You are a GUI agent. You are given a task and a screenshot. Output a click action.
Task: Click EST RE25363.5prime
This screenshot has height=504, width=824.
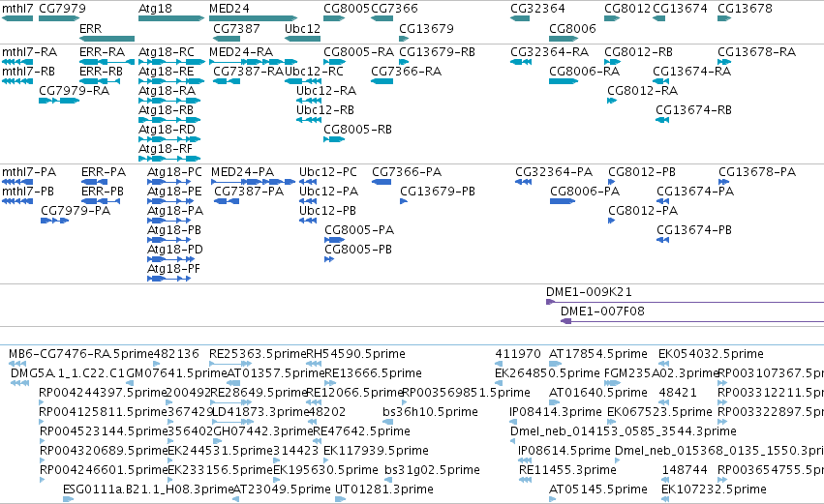pyautogui.click(x=258, y=354)
